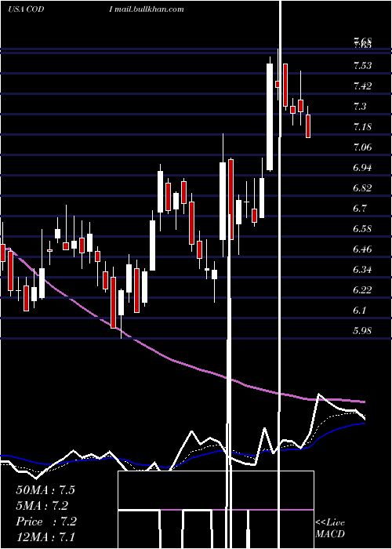Click the 6.46 price axis label
This screenshot has width=392, height=549.
pyautogui.click(x=362, y=249)
